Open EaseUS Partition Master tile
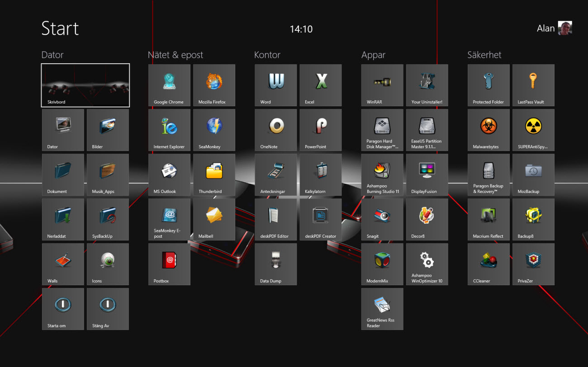 (x=427, y=130)
